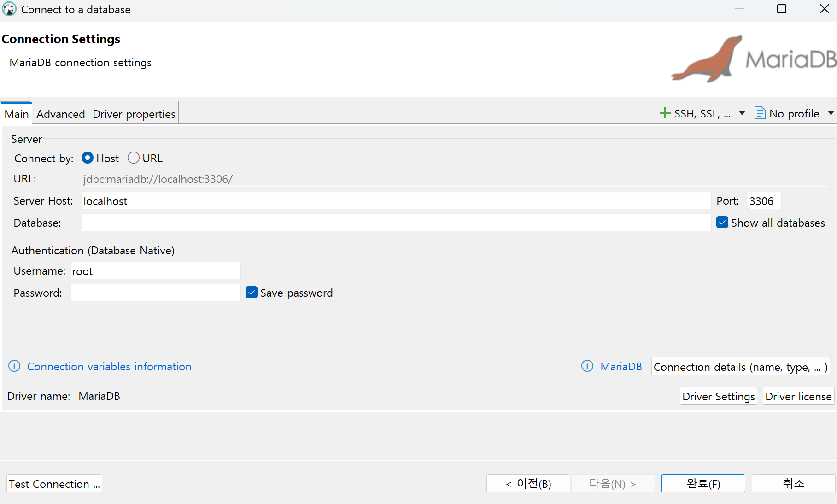Image resolution: width=837 pixels, height=504 pixels.
Task: Open Connection variables information link
Action: point(109,367)
